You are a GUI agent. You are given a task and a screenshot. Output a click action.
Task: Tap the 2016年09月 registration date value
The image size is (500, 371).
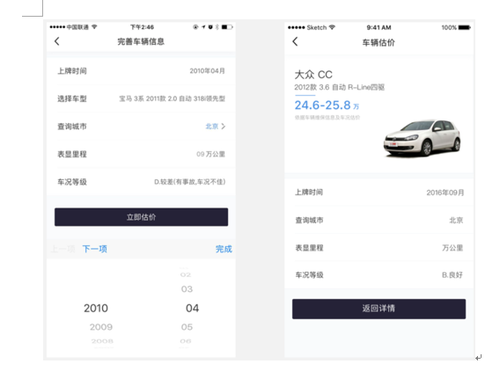coord(445,192)
